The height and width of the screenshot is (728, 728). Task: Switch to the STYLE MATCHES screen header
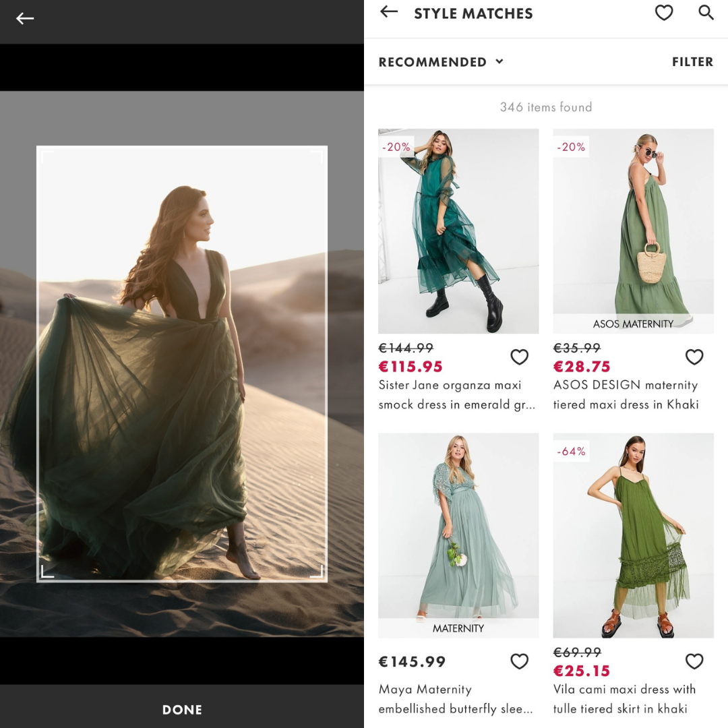pos(473,13)
